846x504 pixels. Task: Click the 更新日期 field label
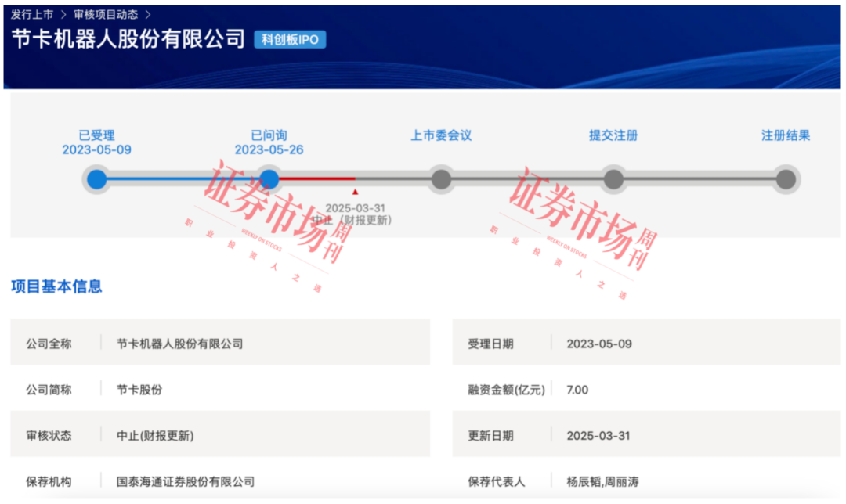point(490,436)
